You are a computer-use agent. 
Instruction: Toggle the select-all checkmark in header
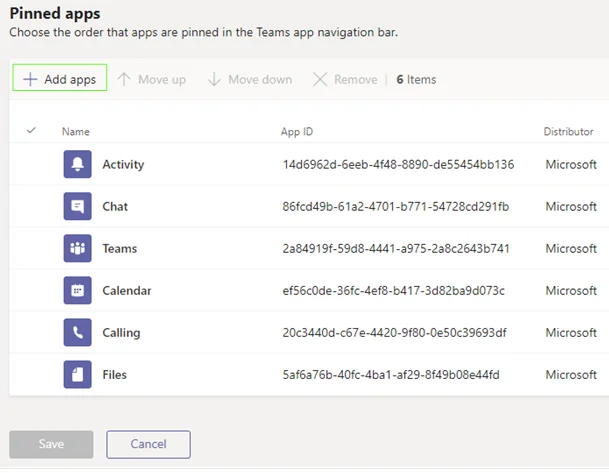[31, 131]
